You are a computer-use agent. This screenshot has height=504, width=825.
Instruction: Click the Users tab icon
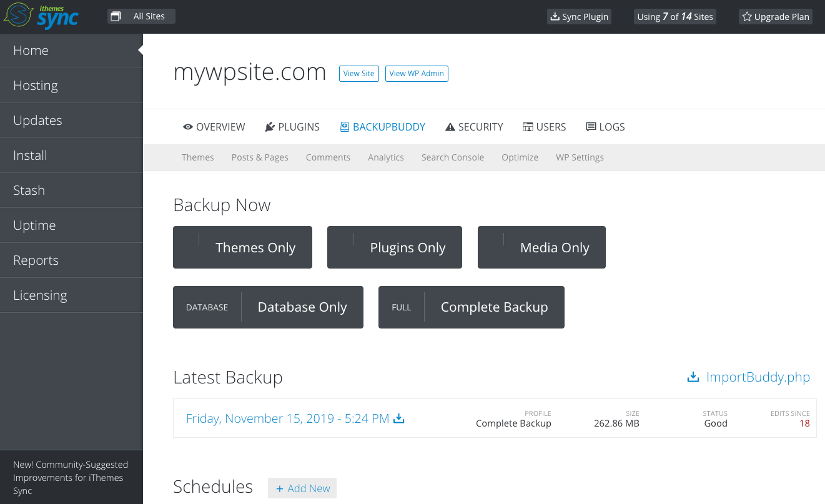pos(528,127)
